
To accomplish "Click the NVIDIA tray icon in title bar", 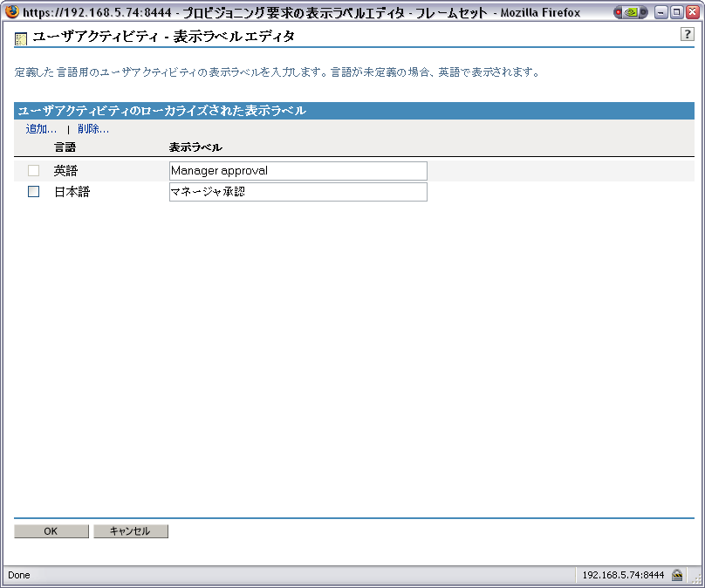I will (630, 12).
